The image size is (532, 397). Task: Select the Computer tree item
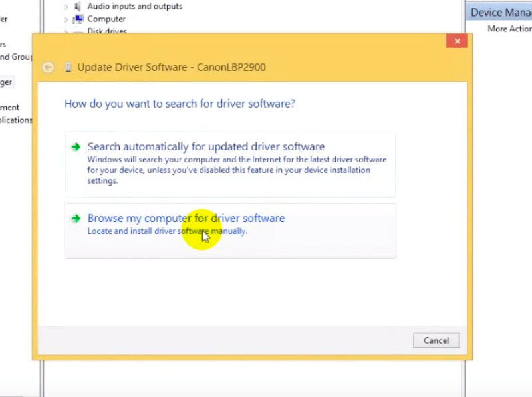(x=106, y=19)
